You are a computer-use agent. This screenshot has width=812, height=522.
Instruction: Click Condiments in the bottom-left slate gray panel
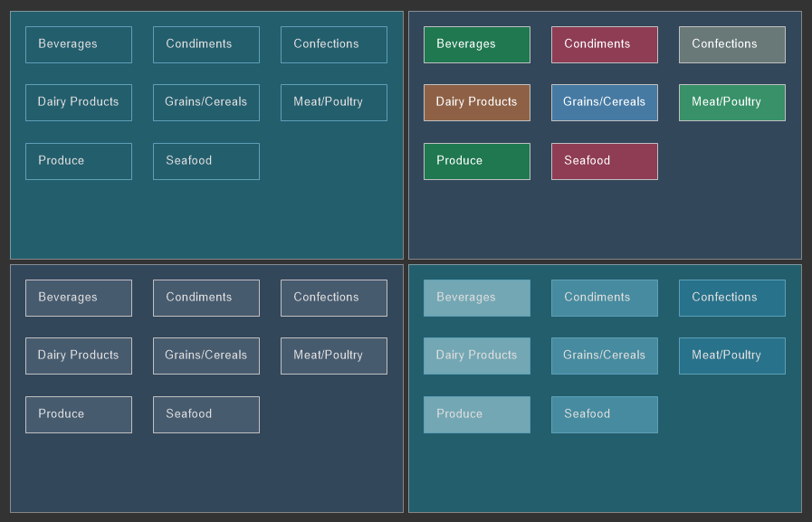[x=205, y=298]
